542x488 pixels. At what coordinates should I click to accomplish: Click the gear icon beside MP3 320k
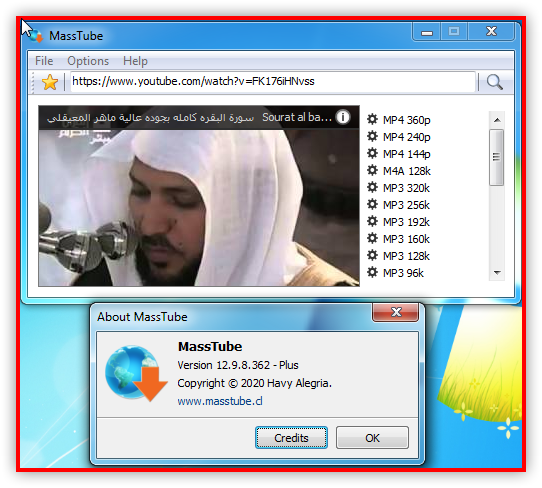pos(372,187)
